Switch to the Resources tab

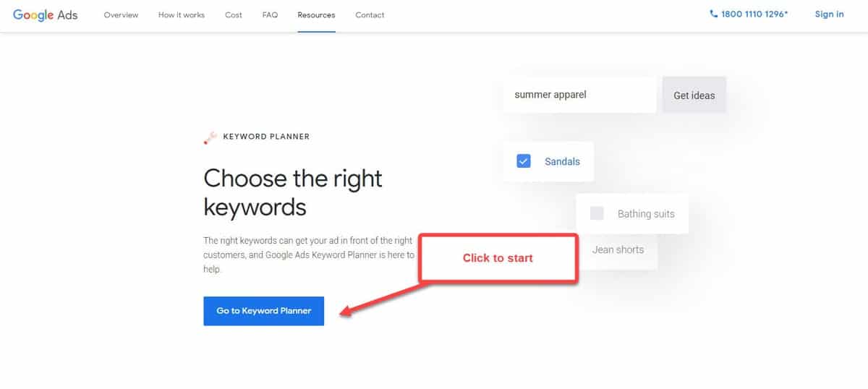coord(316,14)
